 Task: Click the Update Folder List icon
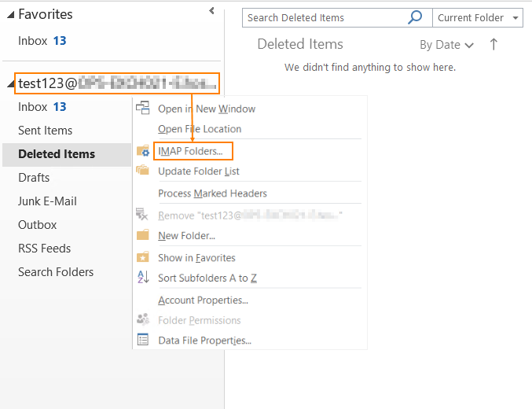143,171
